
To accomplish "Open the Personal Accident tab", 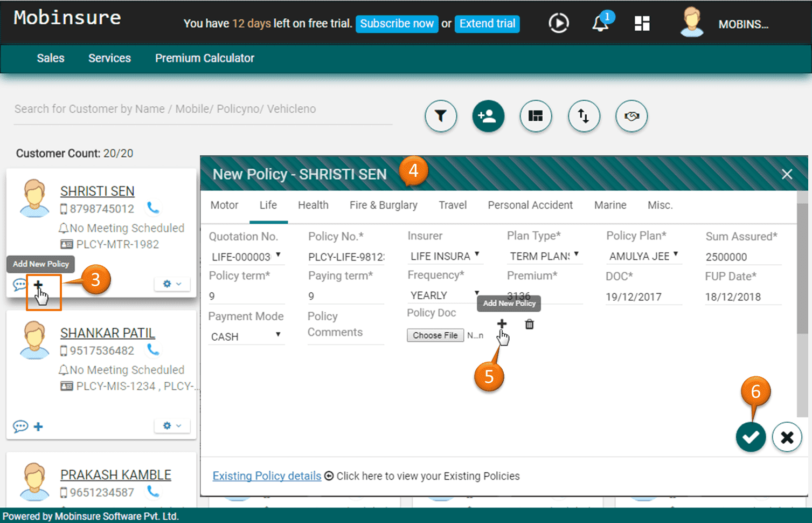I will (530, 205).
